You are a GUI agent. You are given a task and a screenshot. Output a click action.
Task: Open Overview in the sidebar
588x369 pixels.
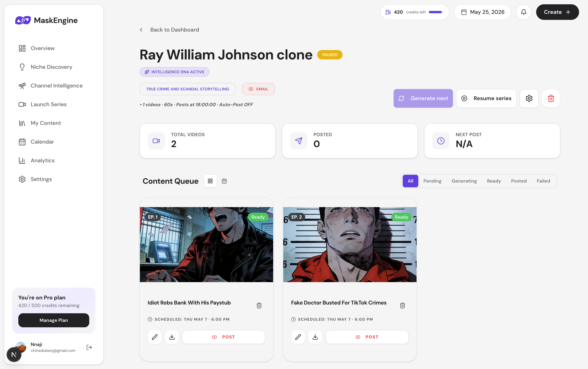coord(54,48)
